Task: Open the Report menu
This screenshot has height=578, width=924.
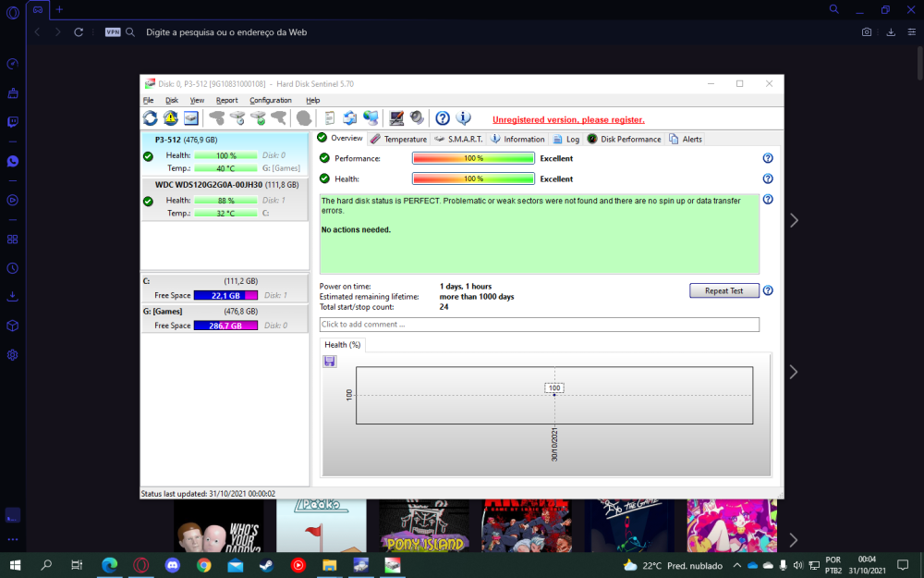Action: click(x=226, y=100)
